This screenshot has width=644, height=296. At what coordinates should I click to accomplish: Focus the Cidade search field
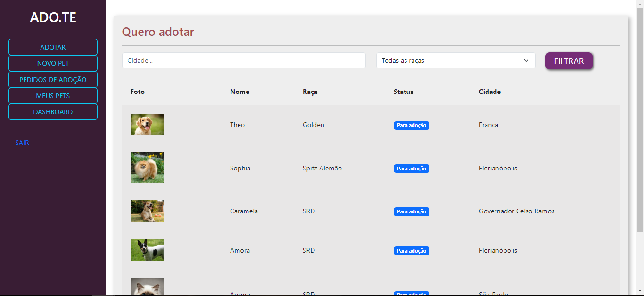(244, 60)
